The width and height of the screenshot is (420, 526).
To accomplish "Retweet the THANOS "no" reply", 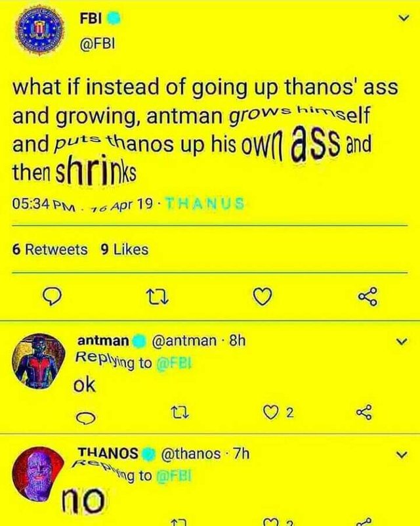I will click(x=178, y=523).
